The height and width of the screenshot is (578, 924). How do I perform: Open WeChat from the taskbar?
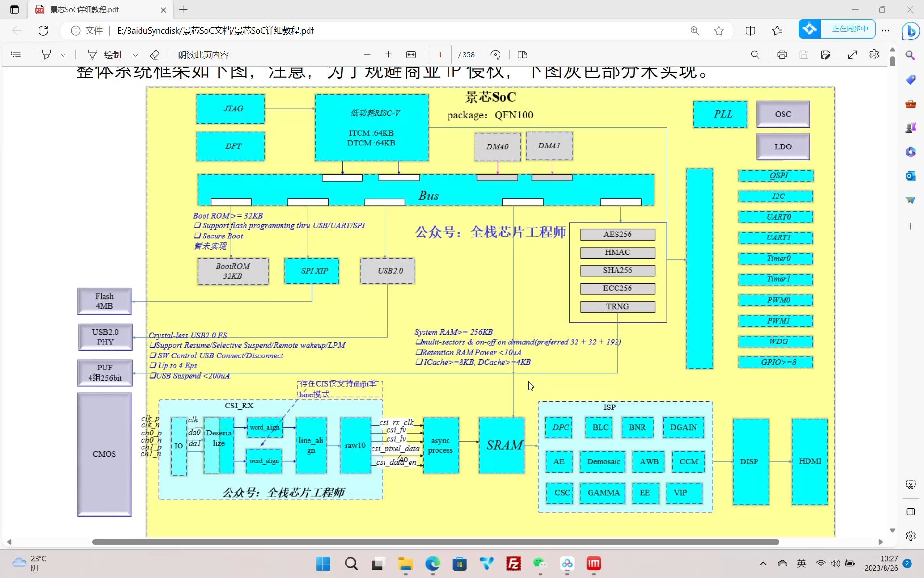click(540, 564)
